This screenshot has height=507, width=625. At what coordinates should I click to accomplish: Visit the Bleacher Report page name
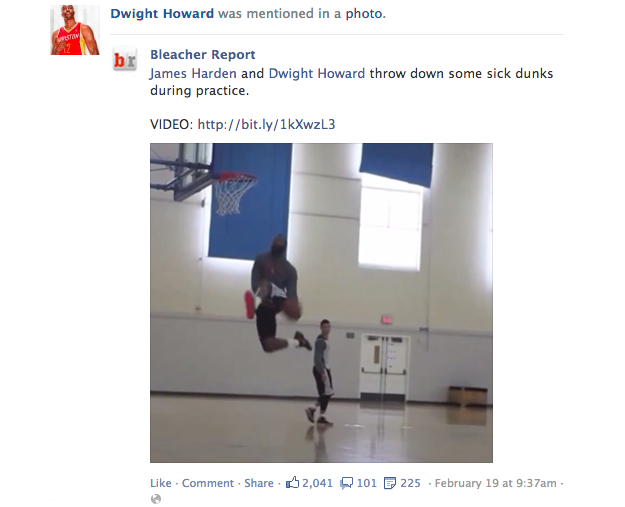pos(202,55)
